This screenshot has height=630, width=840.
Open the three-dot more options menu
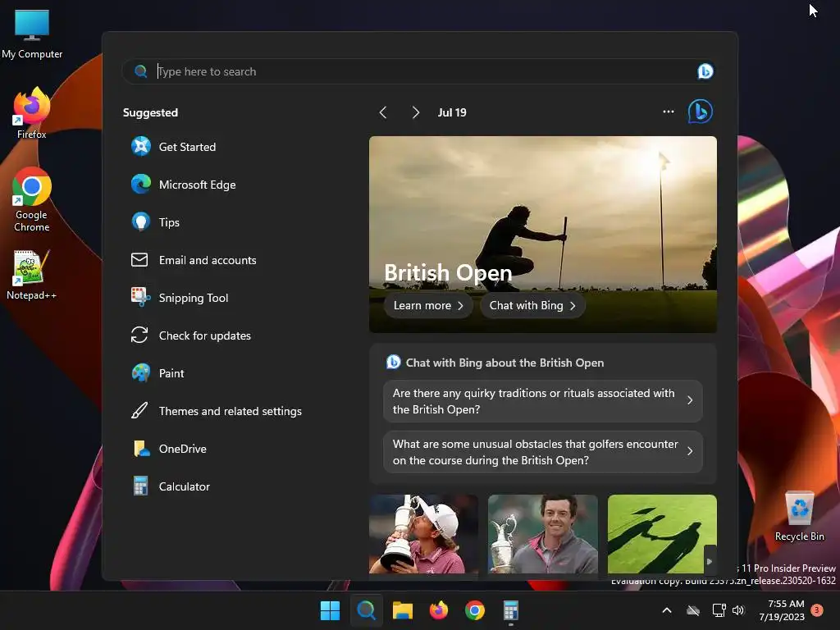(668, 112)
